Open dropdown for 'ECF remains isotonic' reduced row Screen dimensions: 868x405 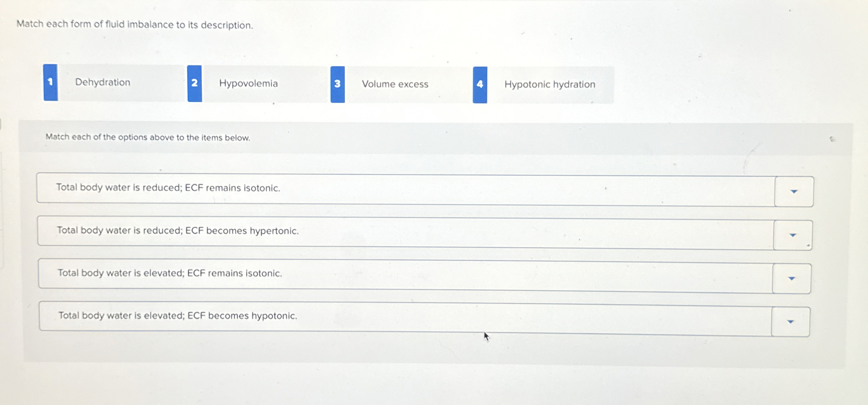point(794,192)
